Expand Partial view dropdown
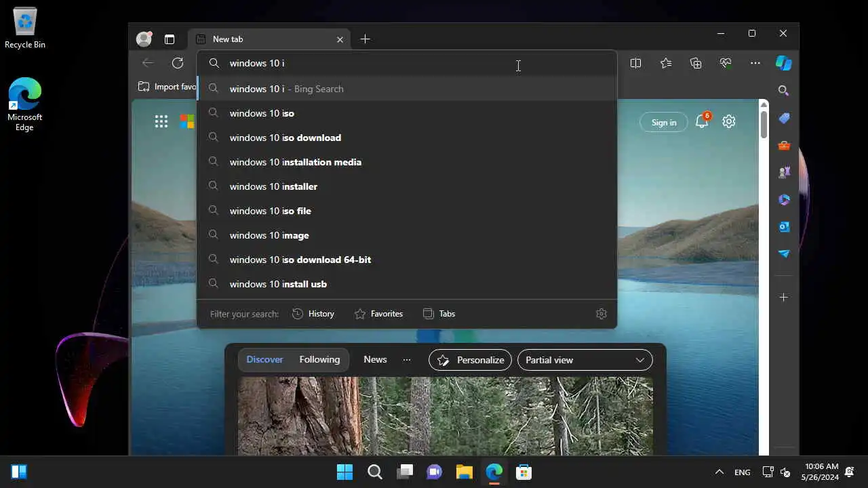868x488 pixels. pos(585,360)
